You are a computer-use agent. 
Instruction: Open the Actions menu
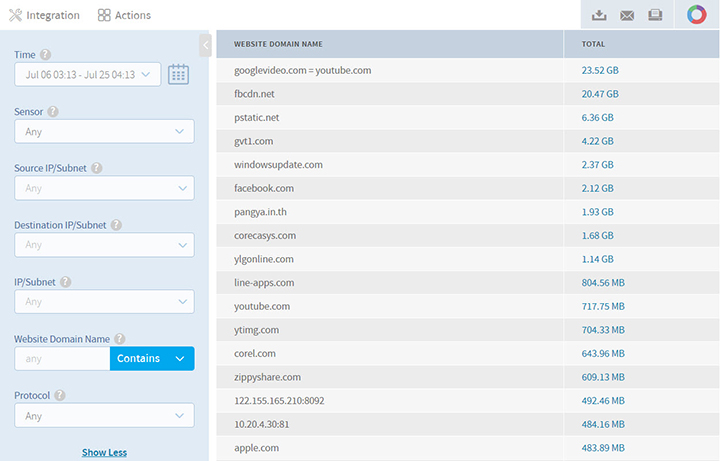[x=124, y=15]
